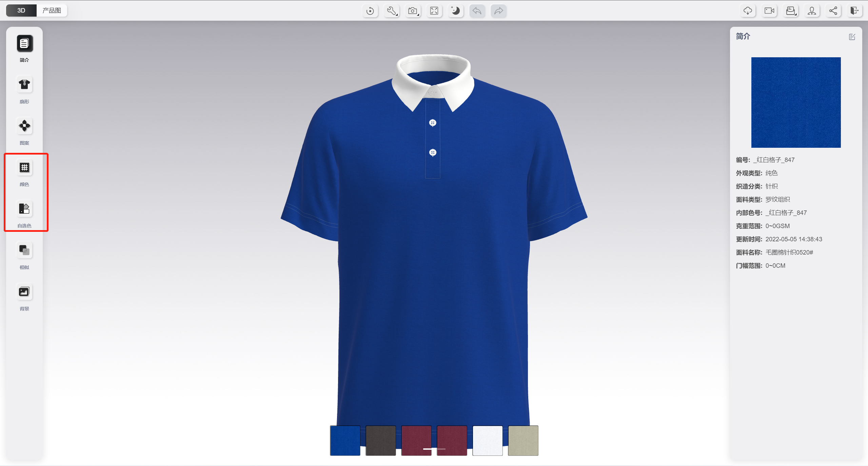Click the undo arrow button
The image size is (868, 466).
tap(477, 11)
